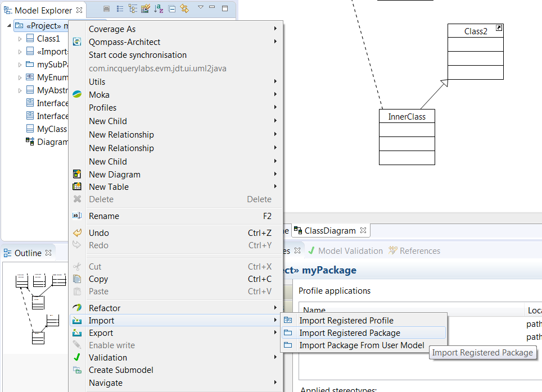This screenshot has width=542, height=392.
Task: Open the Moka submenu
Action: pyautogui.click(x=99, y=95)
